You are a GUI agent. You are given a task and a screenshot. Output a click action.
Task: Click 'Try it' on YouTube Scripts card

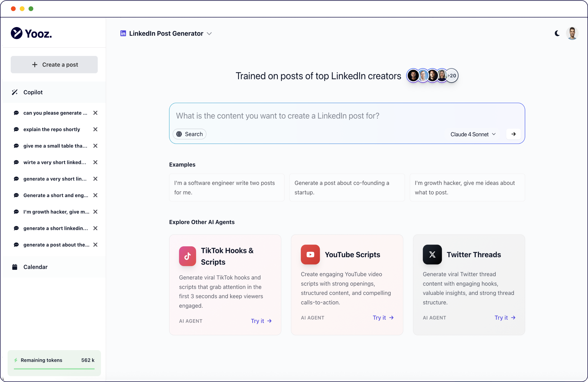(x=383, y=317)
